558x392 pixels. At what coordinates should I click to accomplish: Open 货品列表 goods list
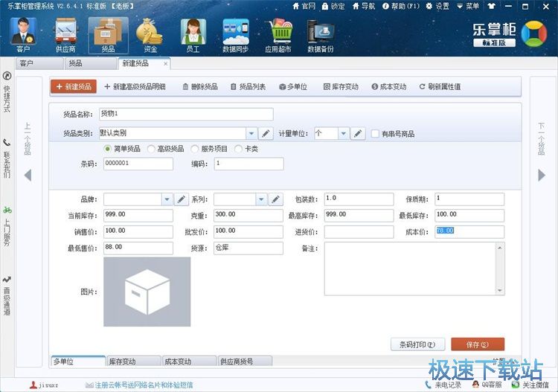pyautogui.click(x=248, y=86)
